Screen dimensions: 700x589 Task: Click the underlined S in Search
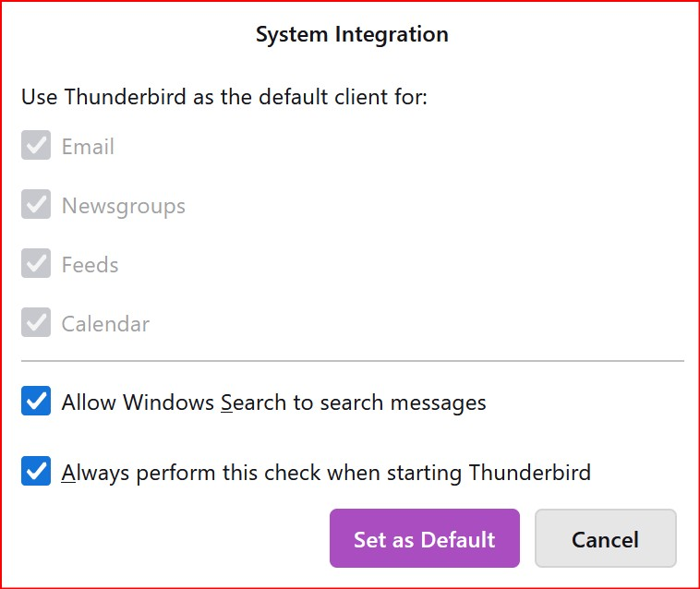227,403
